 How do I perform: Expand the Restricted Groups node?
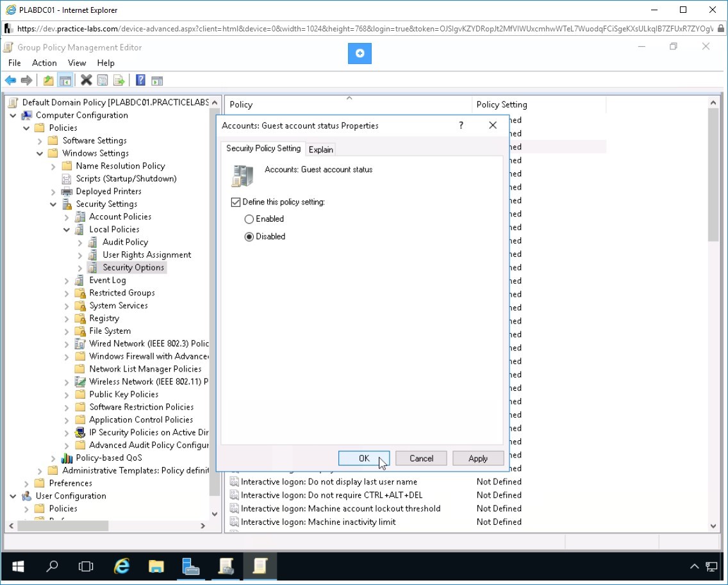(x=67, y=293)
